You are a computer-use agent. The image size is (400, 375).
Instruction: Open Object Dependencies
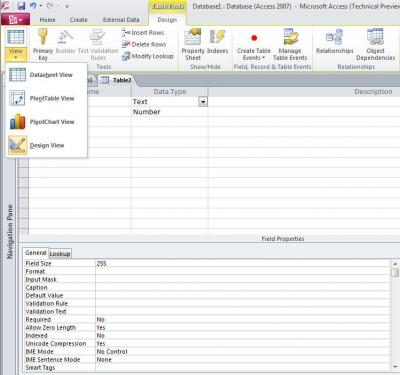(375, 45)
